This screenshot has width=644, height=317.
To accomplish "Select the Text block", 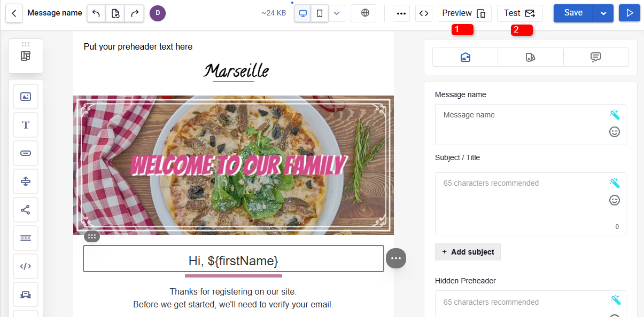I will tap(26, 125).
